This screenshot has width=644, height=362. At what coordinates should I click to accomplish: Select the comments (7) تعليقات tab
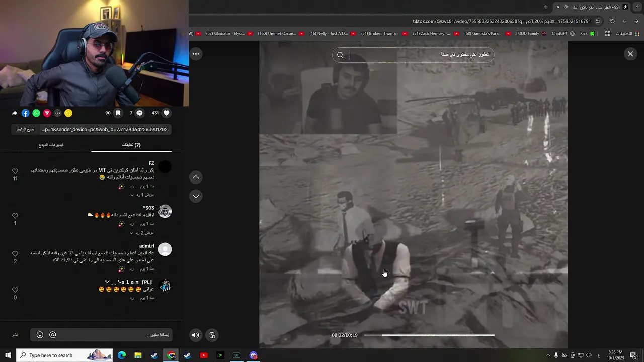point(131,145)
